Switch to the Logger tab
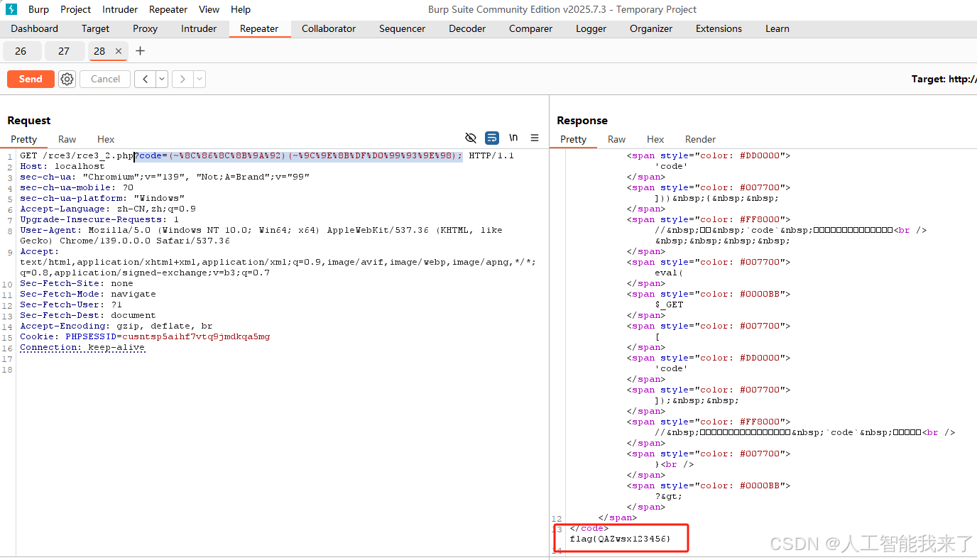Image resolution: width=977 pixels, height=560 pixels. [x=591, y=28]
